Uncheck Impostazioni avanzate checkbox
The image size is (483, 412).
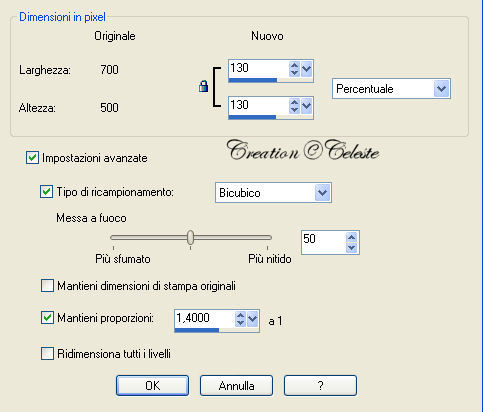32,158
